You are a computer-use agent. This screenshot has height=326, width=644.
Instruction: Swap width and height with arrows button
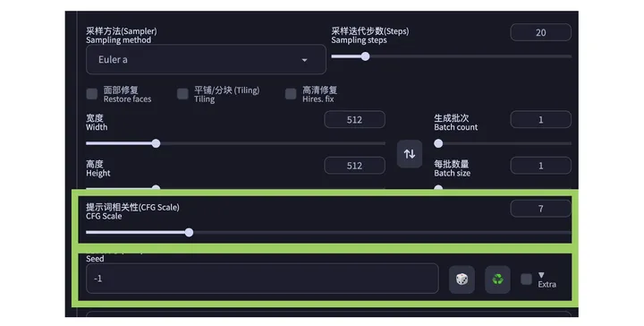[x=410, y=154]
